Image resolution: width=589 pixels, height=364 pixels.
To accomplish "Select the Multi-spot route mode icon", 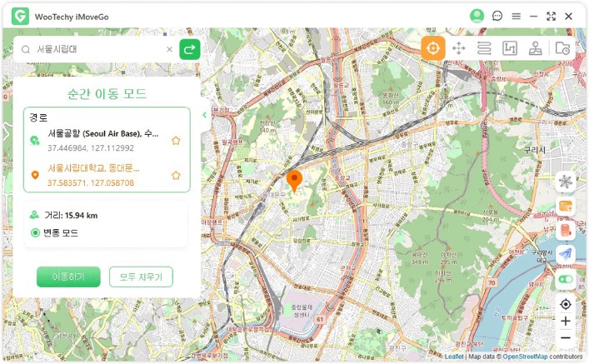I will pos(510,48).
